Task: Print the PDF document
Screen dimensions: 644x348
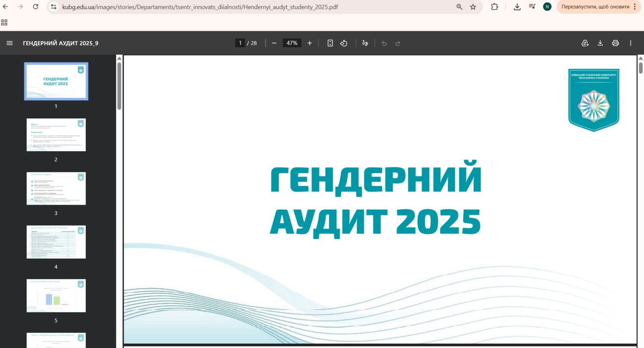Action: click(615, 43)
